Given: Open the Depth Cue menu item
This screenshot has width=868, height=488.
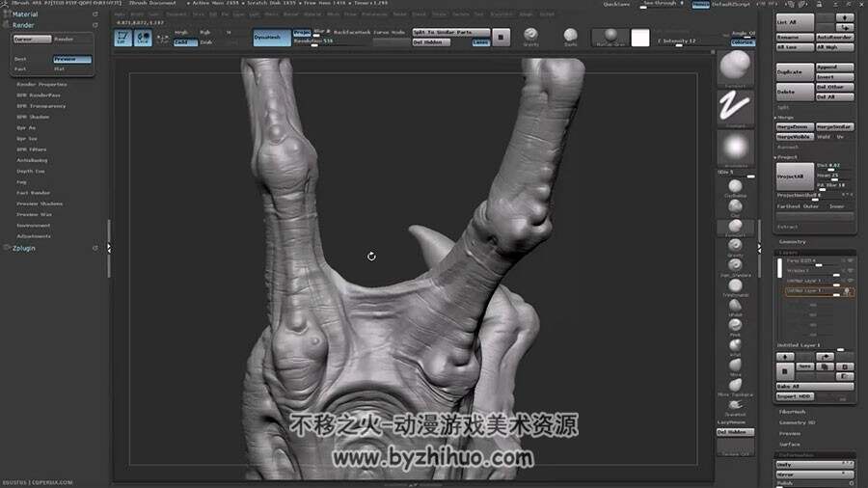Looking at the screenshot, I should point(31,172).
